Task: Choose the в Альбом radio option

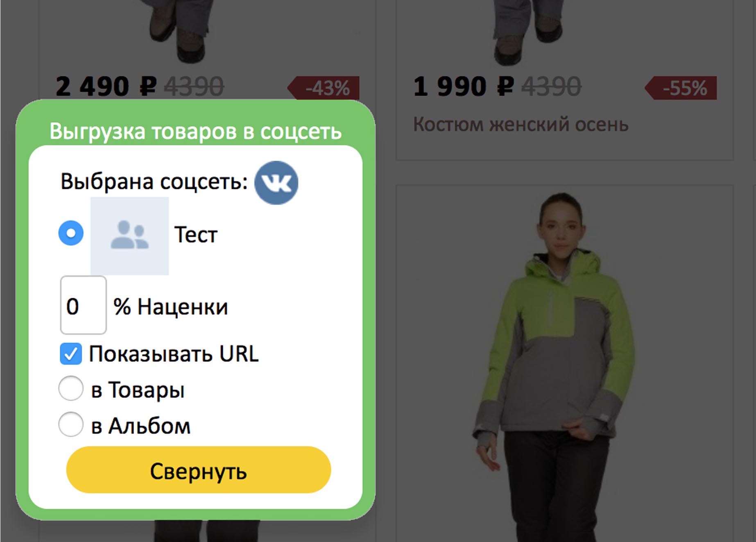Action: [71, 424]
